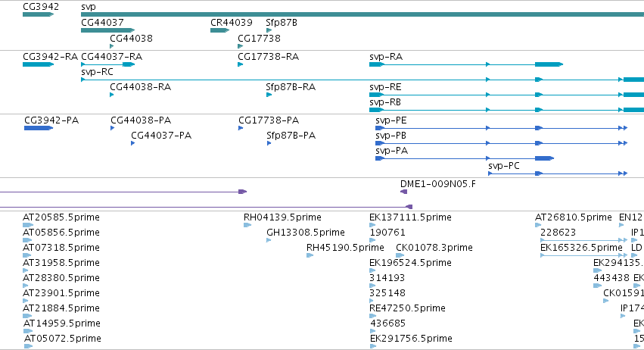Select the DME1-009N05.F clone feature
644x350 pixels.
pos(404,192)
